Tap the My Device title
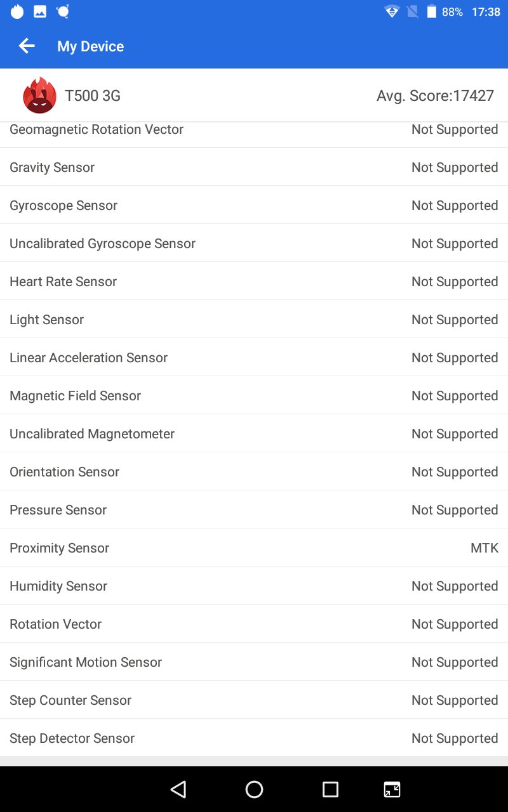508x812 pixels. pyautogui.click(x=90, y=46)
